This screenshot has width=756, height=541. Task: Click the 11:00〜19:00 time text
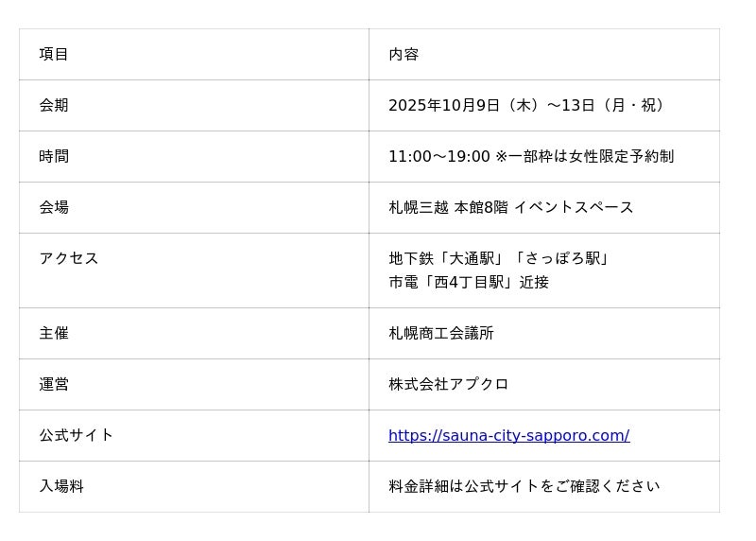[x=438, y=156]
